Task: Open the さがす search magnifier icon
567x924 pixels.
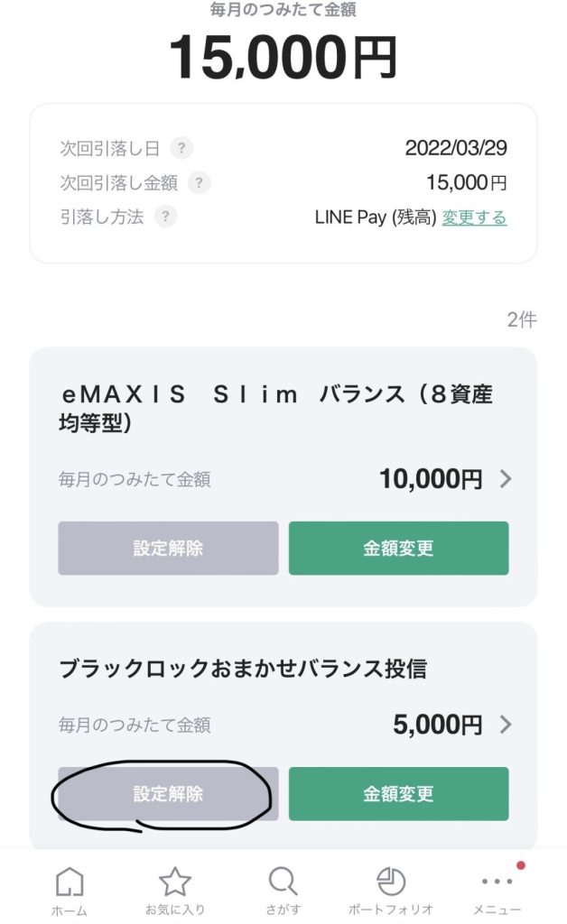Action: [x=283, y=882]
